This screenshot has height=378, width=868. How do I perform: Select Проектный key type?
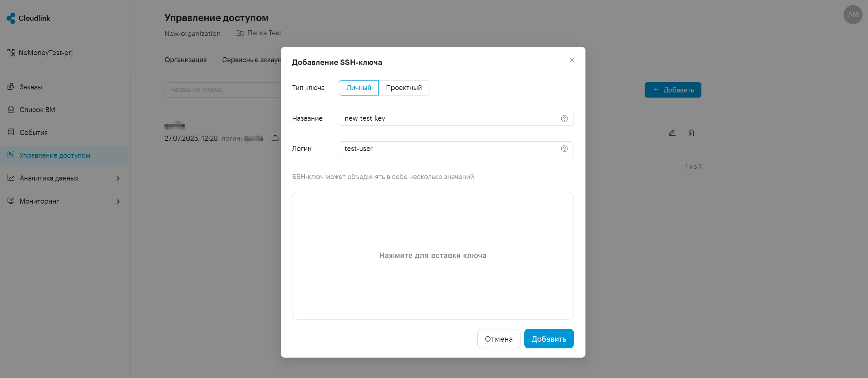click(404, 88)
